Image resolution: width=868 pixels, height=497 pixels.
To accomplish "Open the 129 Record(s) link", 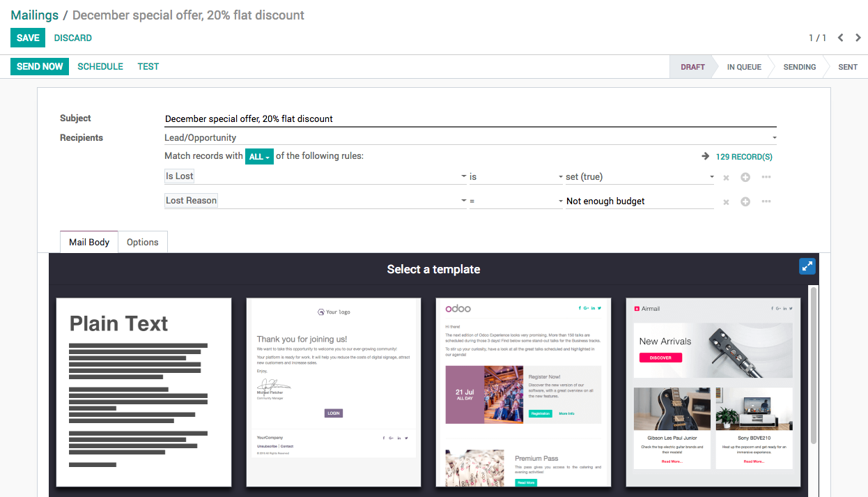I will [x=743, y=157].
